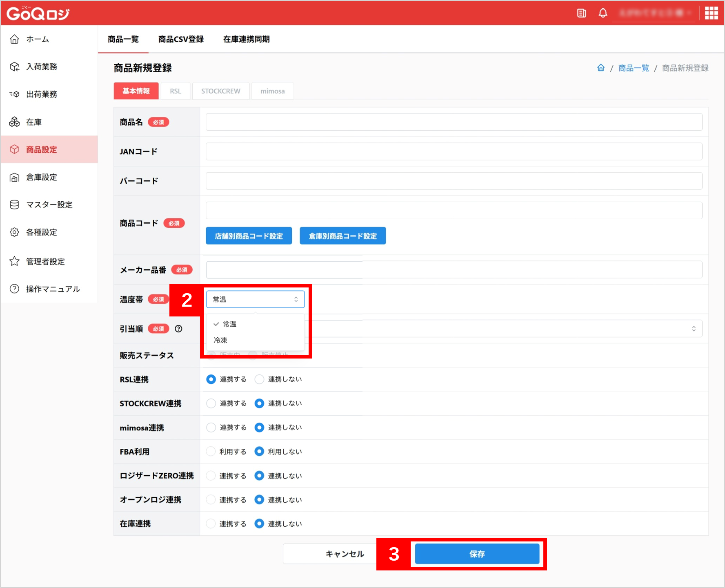Click the 管理者設定 star icon
Viewport: 725px width, 588px height.
click(14, 261)
